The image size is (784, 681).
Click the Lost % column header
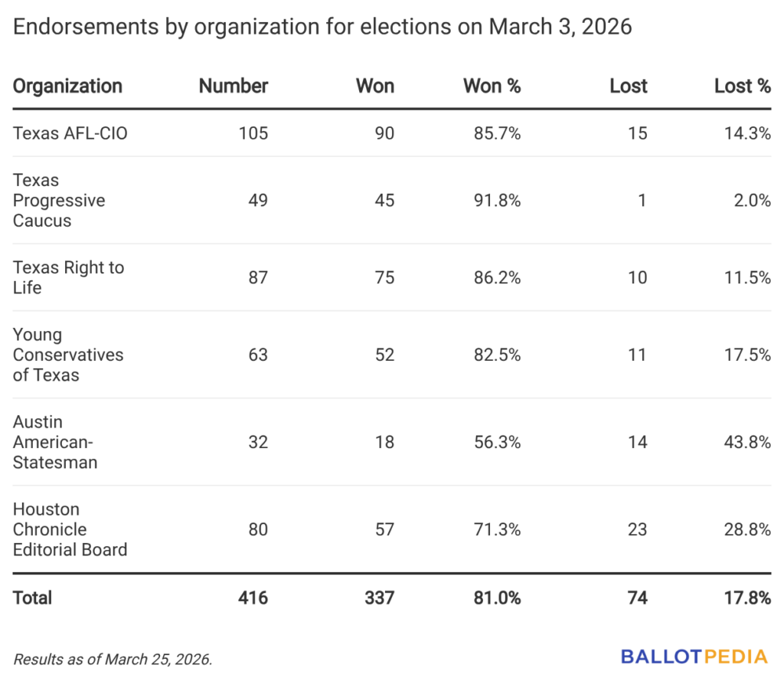coord(743,86)
